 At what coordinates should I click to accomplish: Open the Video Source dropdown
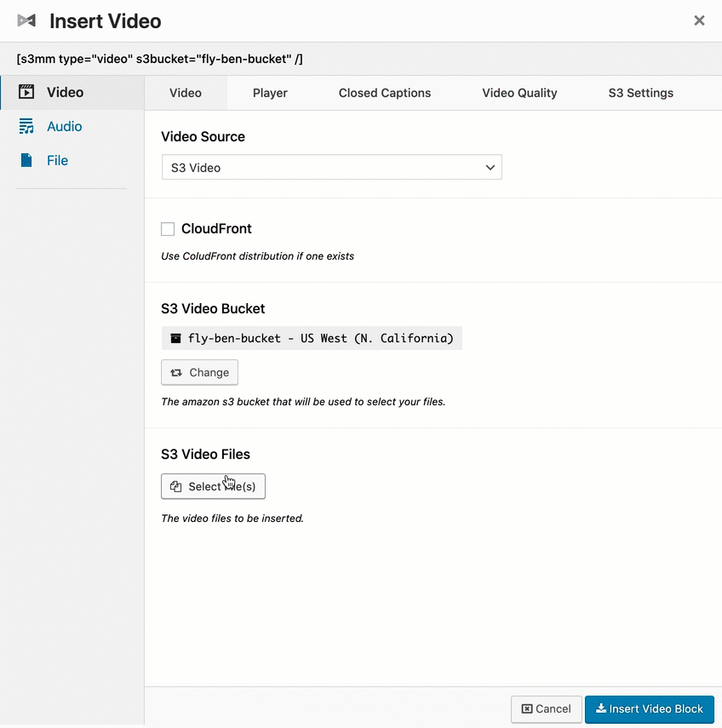pyautogui.click(x=331, y=167)
